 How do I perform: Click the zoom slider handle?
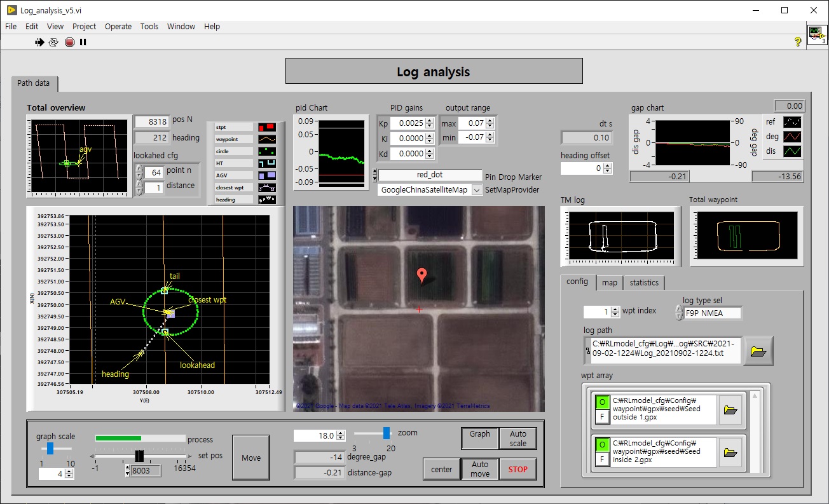click(387, 433)
